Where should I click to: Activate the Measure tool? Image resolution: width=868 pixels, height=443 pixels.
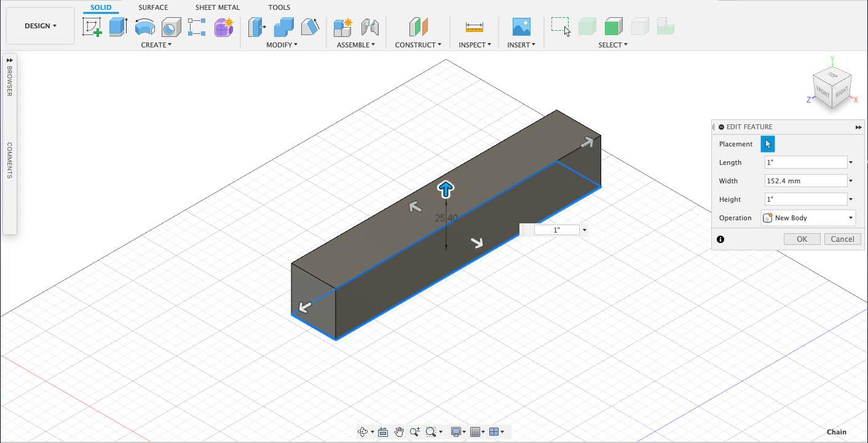click(475, 26)
